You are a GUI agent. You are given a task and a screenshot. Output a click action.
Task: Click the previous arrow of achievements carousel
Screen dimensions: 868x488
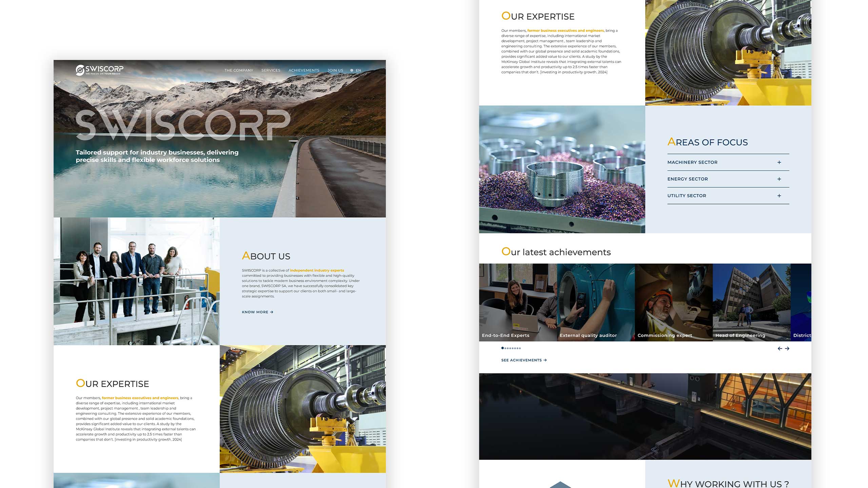[x=780, y=348]
